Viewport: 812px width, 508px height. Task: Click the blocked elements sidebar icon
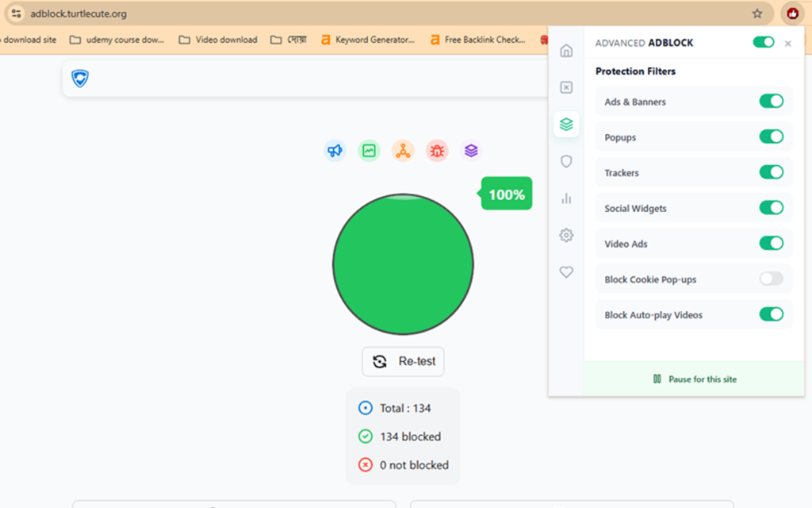pos(566,87)
